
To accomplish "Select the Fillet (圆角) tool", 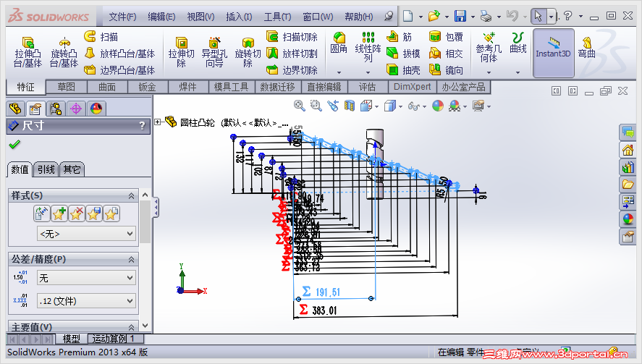I will click(339, 43).
